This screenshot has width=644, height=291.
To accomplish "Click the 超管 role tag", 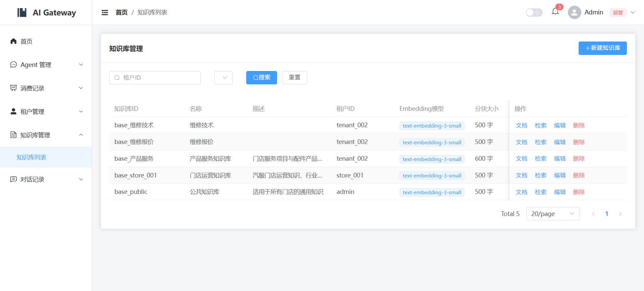I will 618,12.
